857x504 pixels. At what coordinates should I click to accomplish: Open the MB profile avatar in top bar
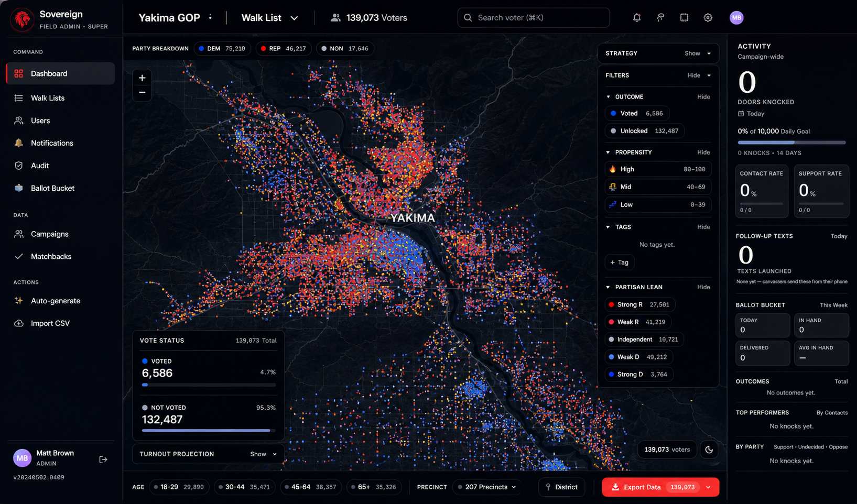[x=736, y=18]
